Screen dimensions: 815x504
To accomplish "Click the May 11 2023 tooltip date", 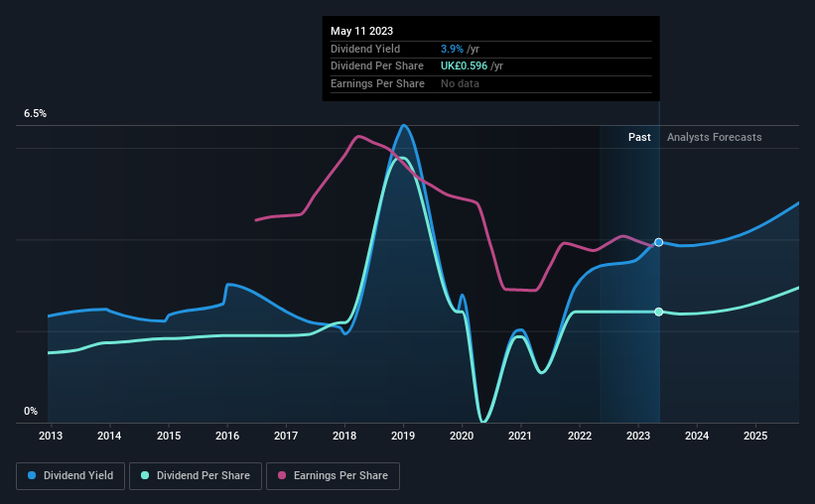I will (361, 31).
